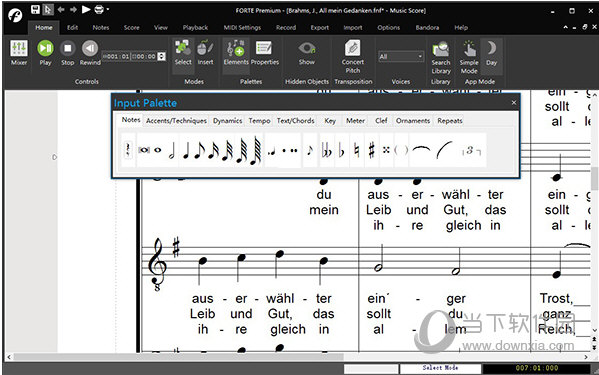This screenshot has width=599, height=375.
Task: Select the double flat accidental
Action: pos(327,150)
